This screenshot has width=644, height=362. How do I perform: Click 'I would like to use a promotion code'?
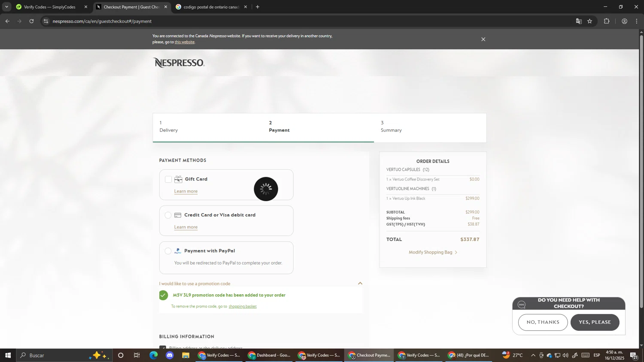[195, 284]
